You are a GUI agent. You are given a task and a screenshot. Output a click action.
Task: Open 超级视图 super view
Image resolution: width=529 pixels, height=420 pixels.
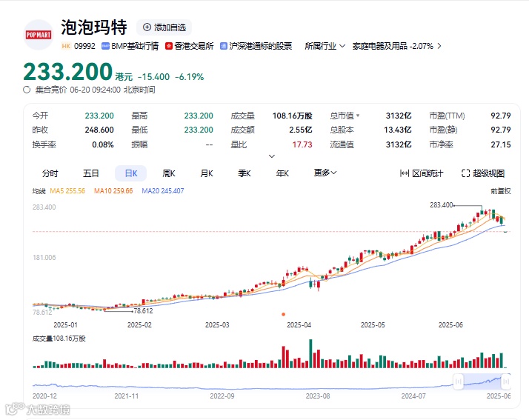(x=483, y=173)
